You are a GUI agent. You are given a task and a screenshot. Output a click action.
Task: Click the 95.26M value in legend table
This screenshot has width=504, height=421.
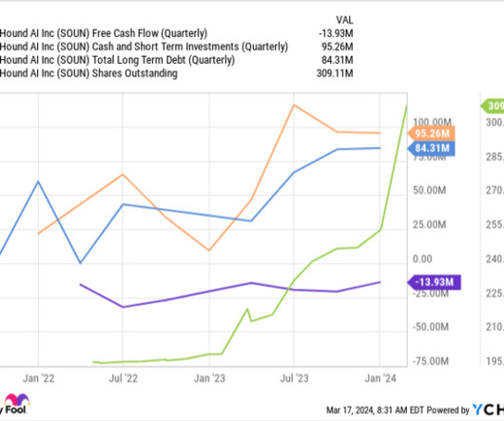[338, 47]
